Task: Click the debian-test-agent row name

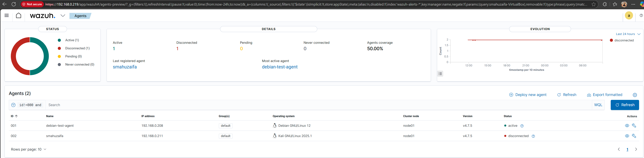Action: [x=60, y=126]
